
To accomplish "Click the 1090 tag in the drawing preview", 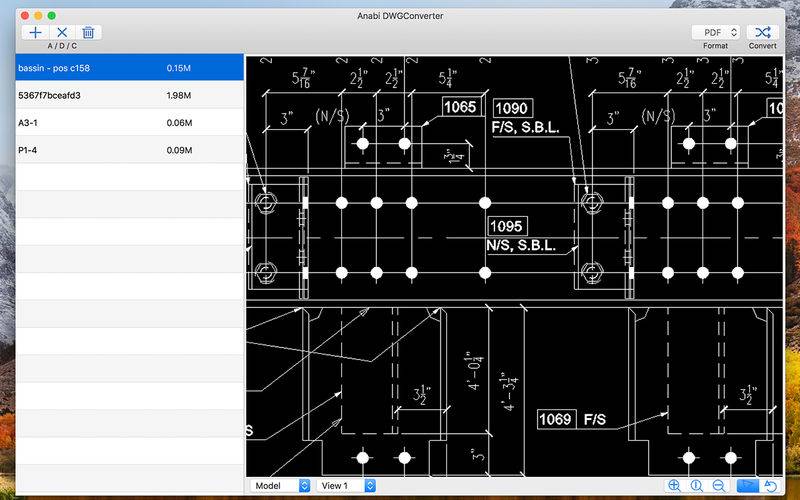I will coord(513,108).
